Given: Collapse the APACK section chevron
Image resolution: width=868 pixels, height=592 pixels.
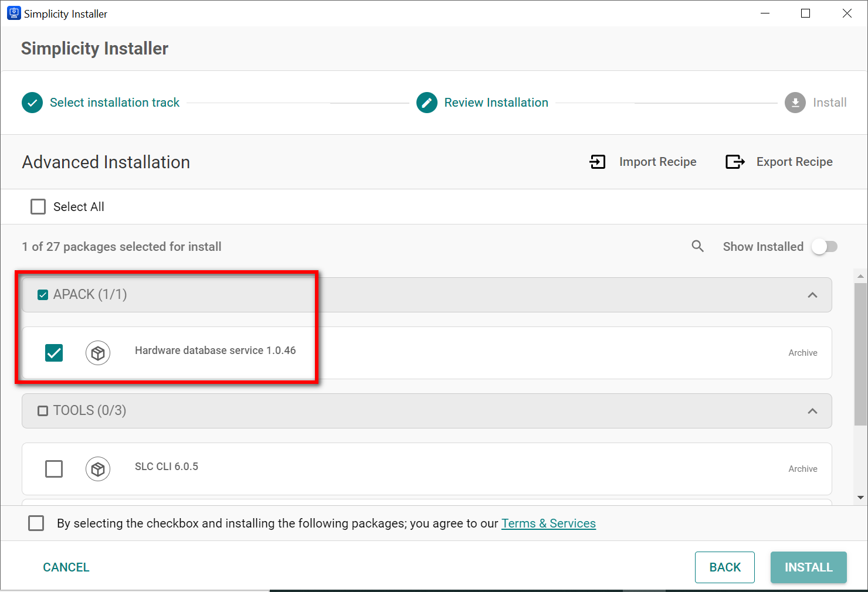Looking at the screenshot, I should point(812,295).
